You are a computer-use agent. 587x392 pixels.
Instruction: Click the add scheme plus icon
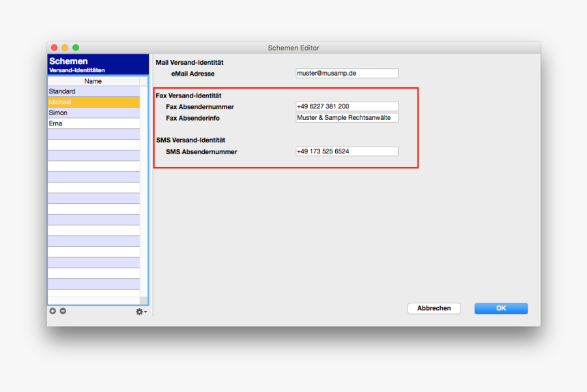point(53,311)
